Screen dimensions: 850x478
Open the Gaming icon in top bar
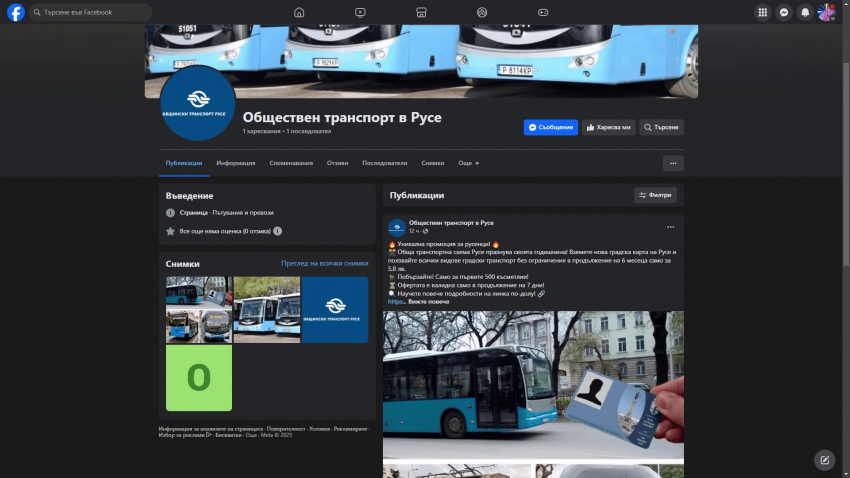click(543, 12)
